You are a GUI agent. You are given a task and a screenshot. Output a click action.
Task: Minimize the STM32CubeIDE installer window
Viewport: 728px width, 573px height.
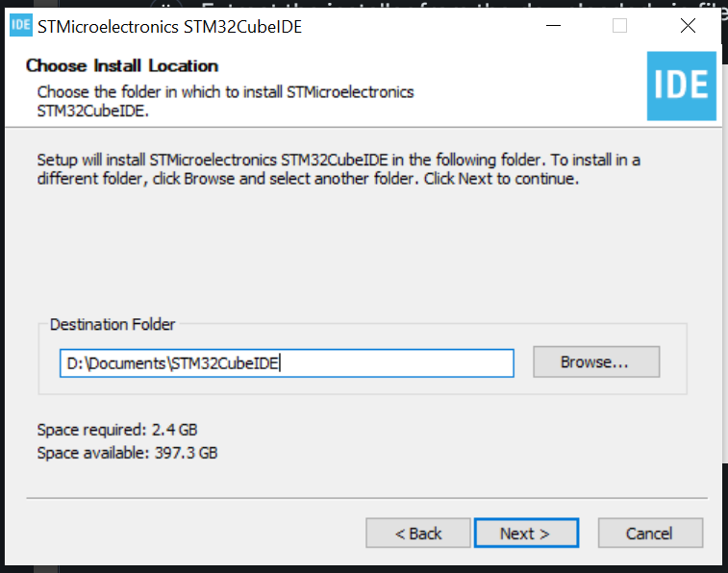[x=553, y=26]
